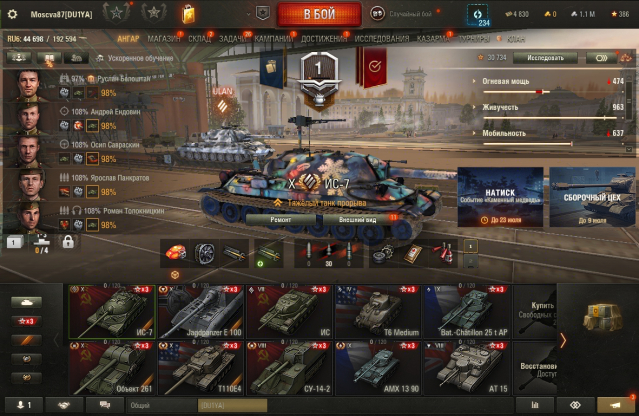Switch to equipment loadout set 2
Screen dimensions: 639x416
coord(470,260)
